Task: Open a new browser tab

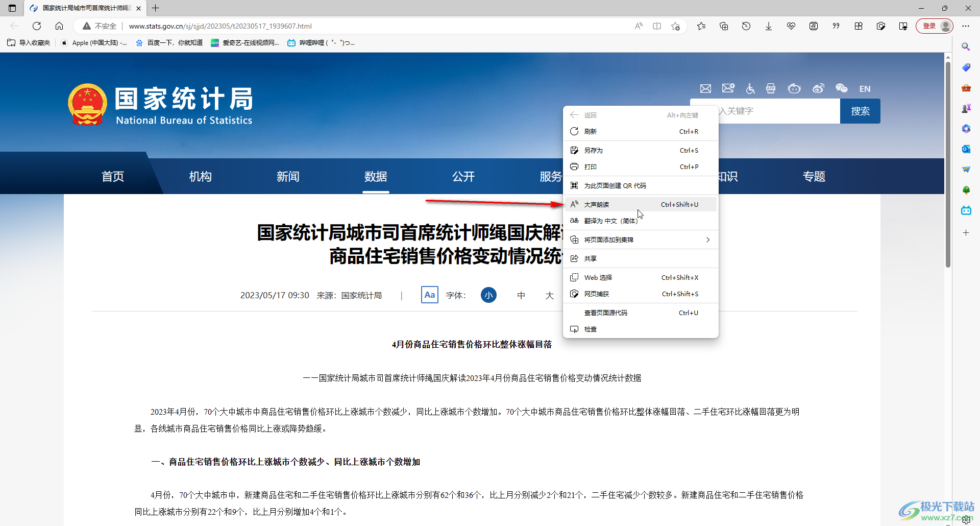Action: click(x=156, y=8)
